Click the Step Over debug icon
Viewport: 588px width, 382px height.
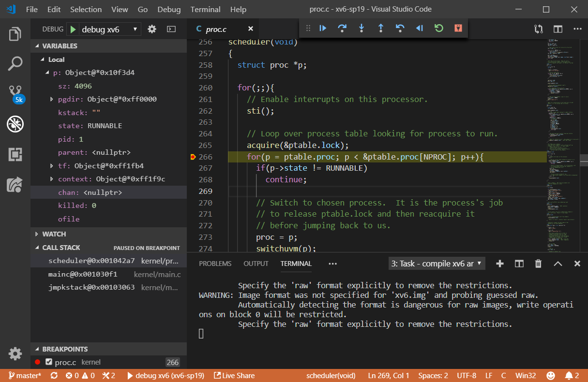(342, 29)
